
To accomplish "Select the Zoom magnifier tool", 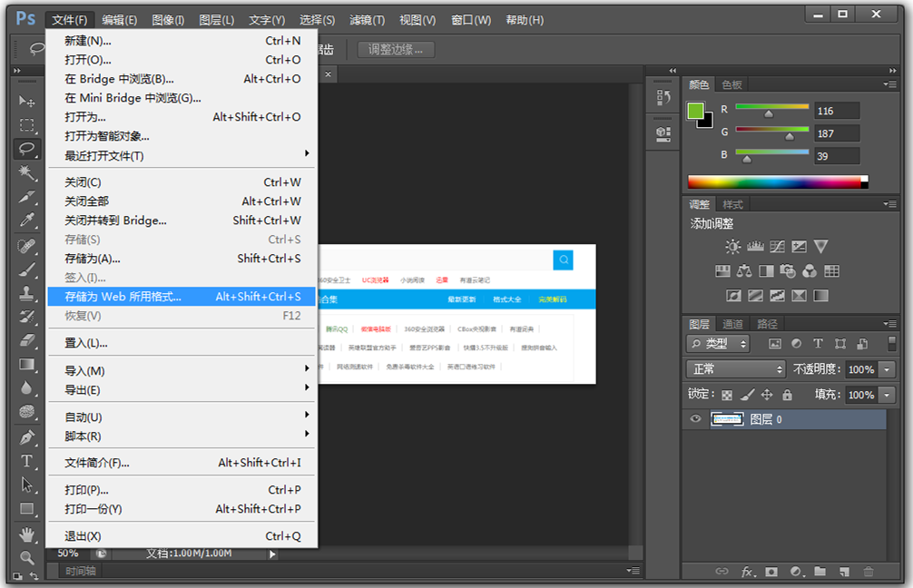I will tap(26, 557).
